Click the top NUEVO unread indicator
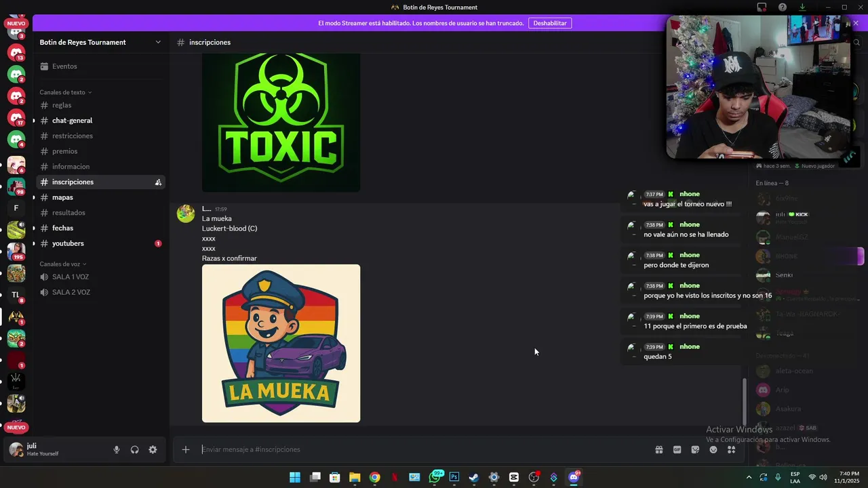The height and width of the screenshot is (488, 868). [x=16, y=23]
